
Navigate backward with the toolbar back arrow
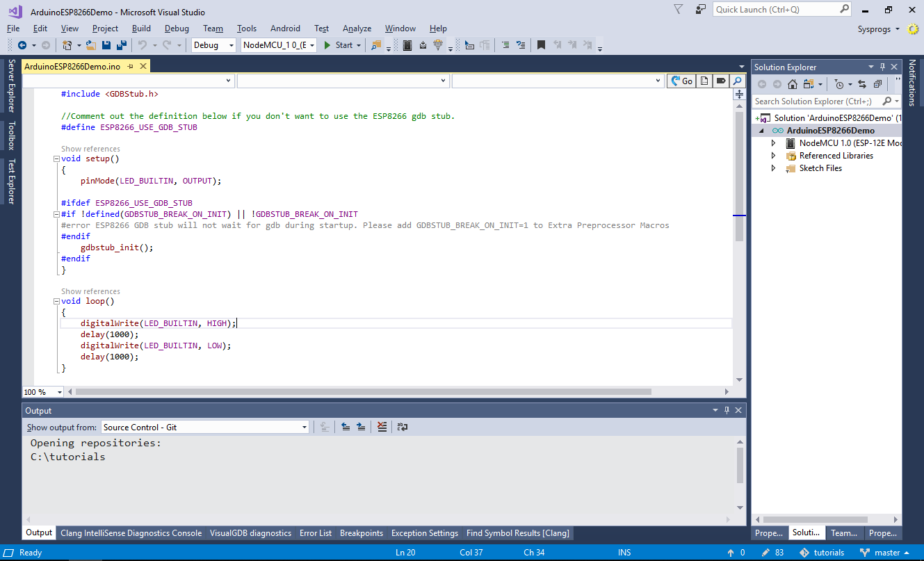[22, 45]
